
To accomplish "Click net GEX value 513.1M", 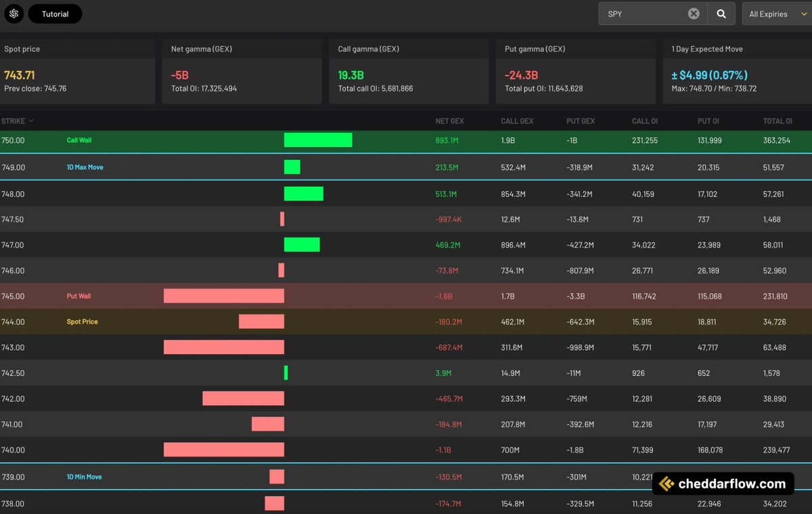I will (x=446, y=194).
